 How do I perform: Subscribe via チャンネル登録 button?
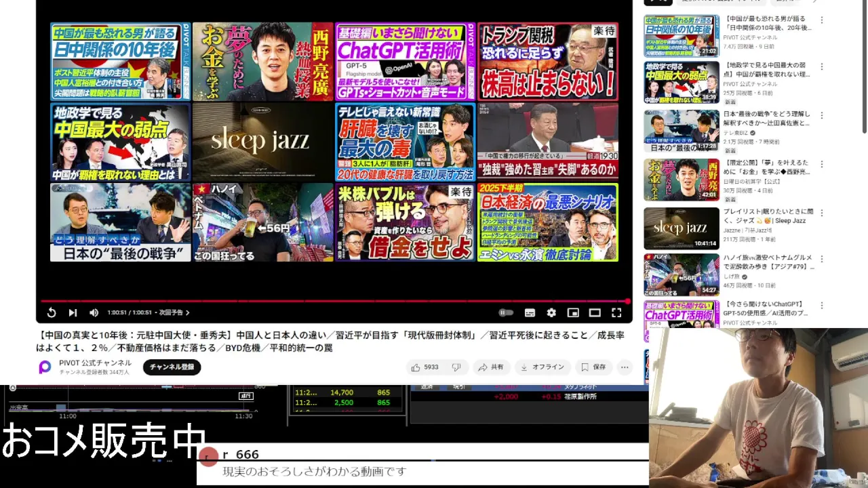point(172,367)
